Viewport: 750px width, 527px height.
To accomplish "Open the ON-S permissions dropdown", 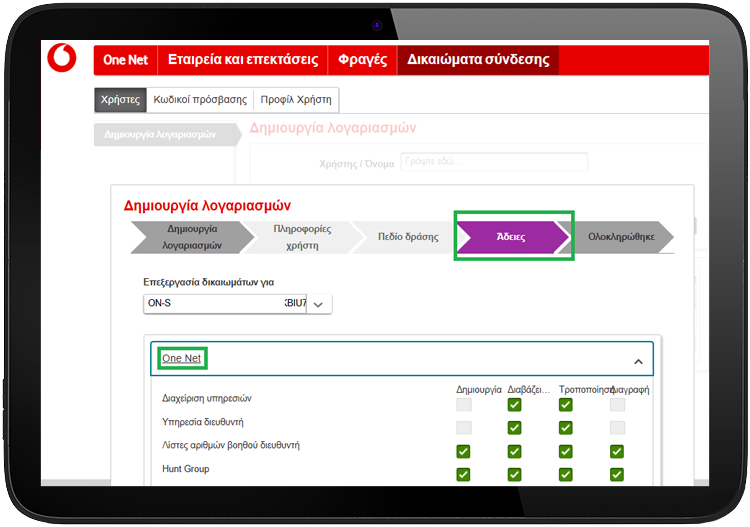I will (x=237, y=304).
